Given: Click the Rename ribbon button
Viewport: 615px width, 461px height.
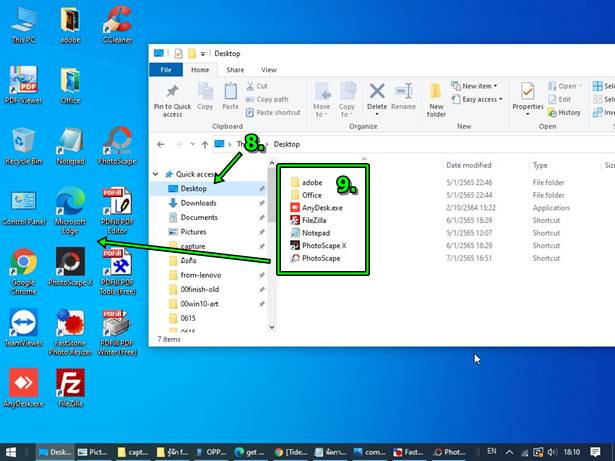Looking at the screenshot, I should 403,97.
